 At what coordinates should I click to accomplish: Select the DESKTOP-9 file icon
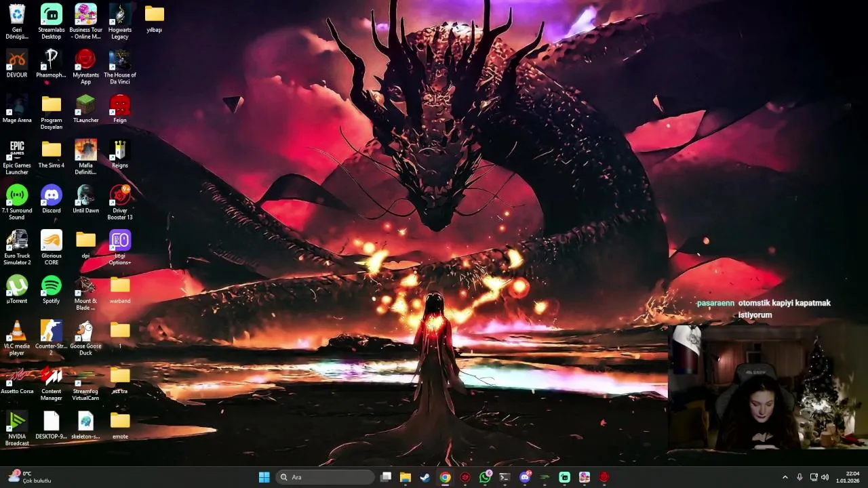point(52,426)
